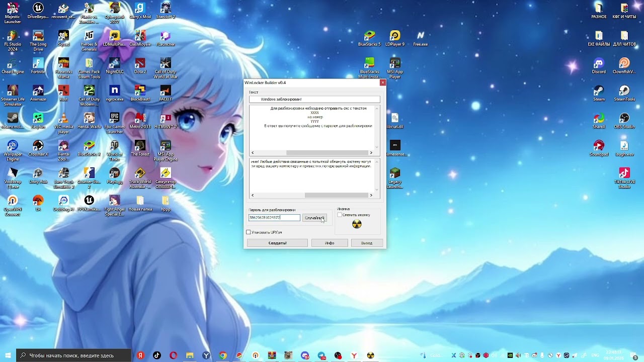Click the Discord desktop shortcut
The image size is (644, 362).
click(x=599, y=66)
